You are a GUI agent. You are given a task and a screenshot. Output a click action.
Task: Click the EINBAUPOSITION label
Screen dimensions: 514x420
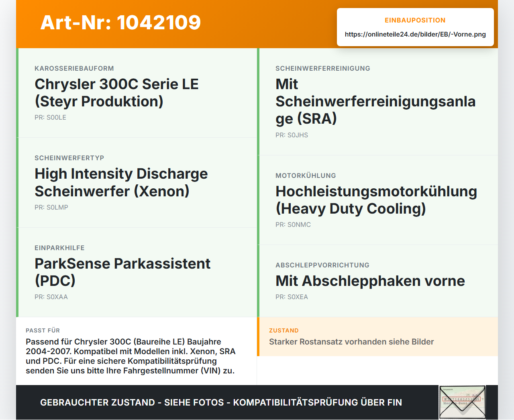tap(415, 20)
